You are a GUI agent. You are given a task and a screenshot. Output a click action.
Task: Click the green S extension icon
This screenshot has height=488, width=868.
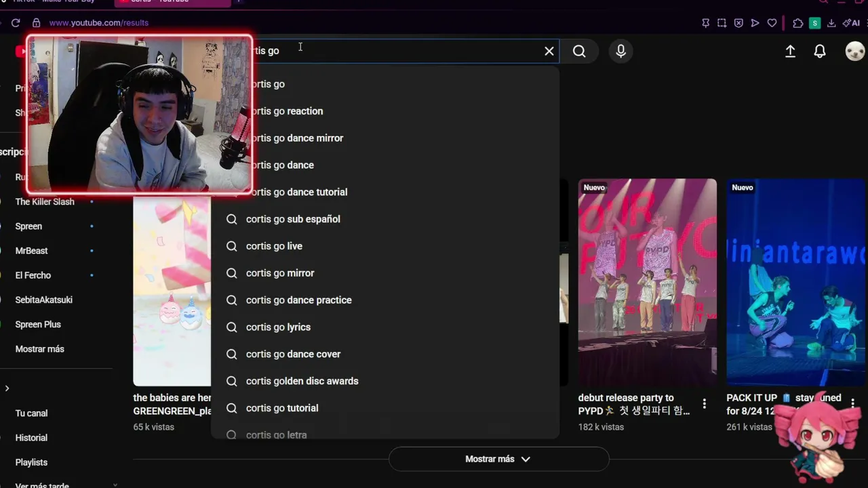pos(814,23)
